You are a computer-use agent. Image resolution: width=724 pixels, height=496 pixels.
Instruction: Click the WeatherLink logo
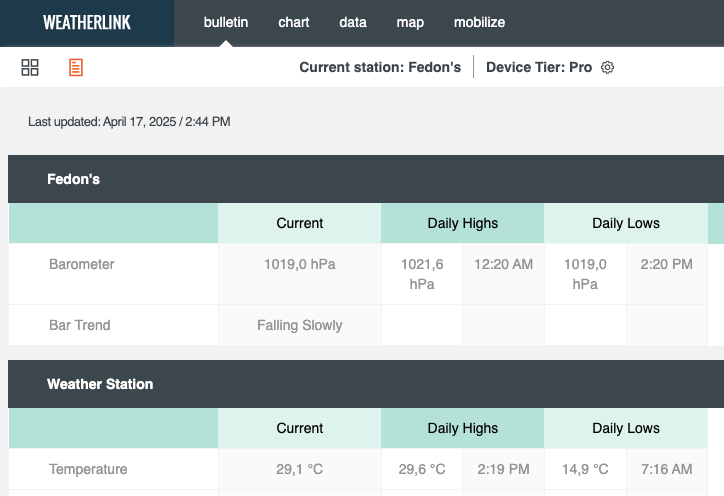coord(87,23)
